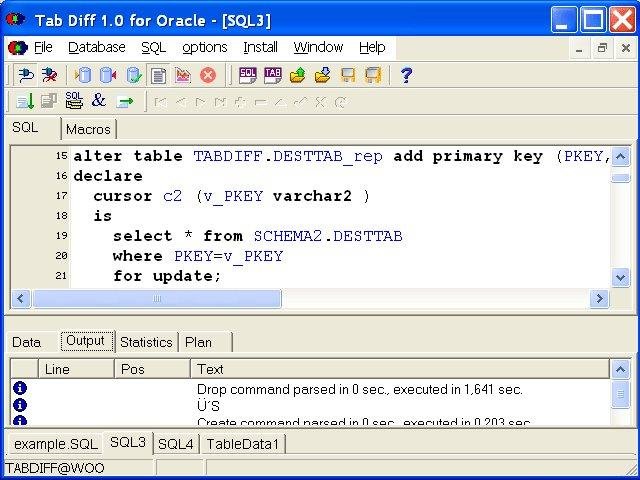Click the blue question mark help icon

(406, 76)
